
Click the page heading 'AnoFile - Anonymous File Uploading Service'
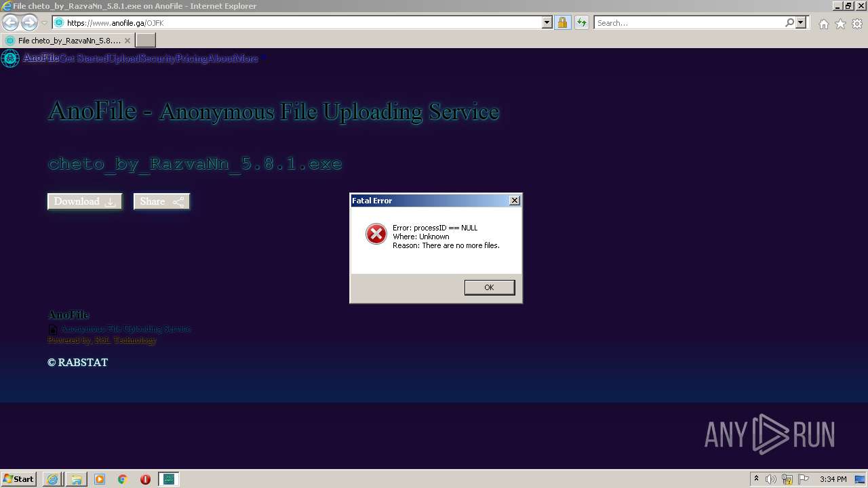pos(274,111)
